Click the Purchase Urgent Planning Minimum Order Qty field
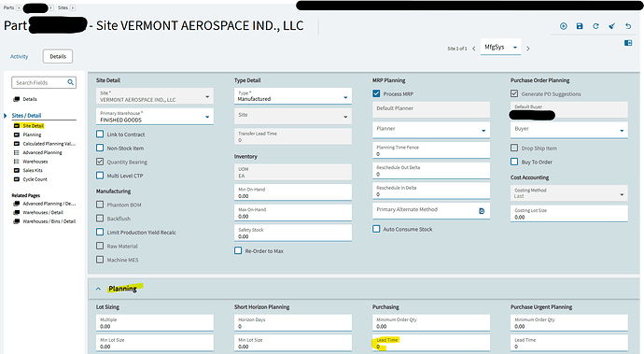 point(569,323)
